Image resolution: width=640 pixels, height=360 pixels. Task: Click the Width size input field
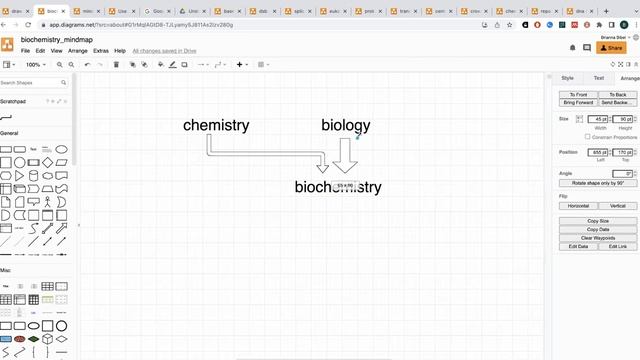pos(598,119)
